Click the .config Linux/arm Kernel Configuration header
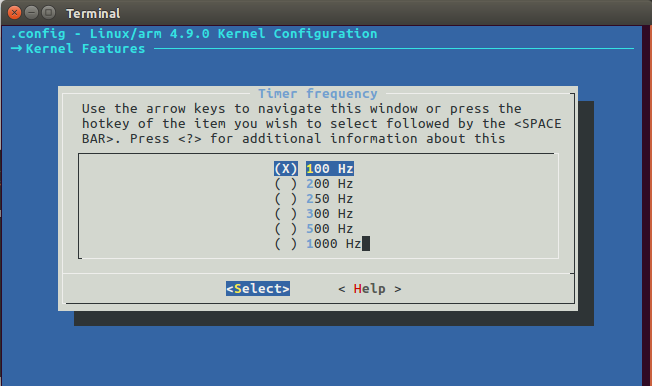652x386 pixels. pos(194,33)
